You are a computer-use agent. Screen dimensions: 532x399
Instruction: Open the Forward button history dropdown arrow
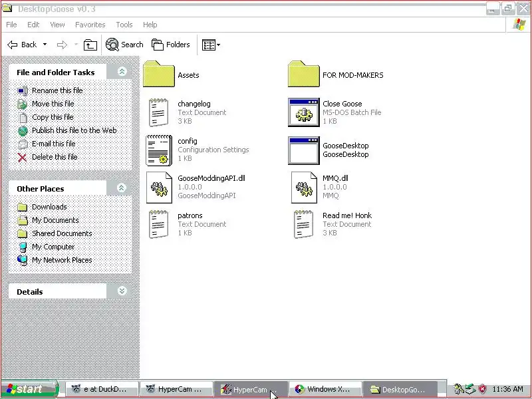pyautogui.click(x=76, y=45)
